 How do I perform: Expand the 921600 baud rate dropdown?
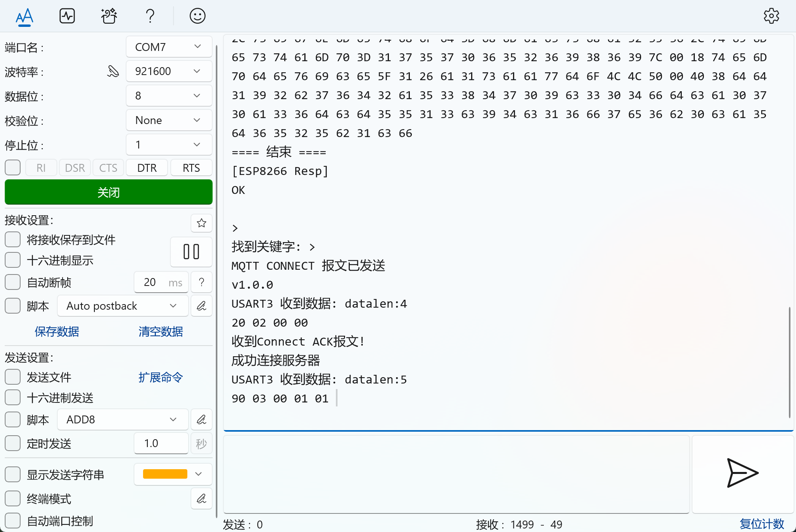click(169, 71)
